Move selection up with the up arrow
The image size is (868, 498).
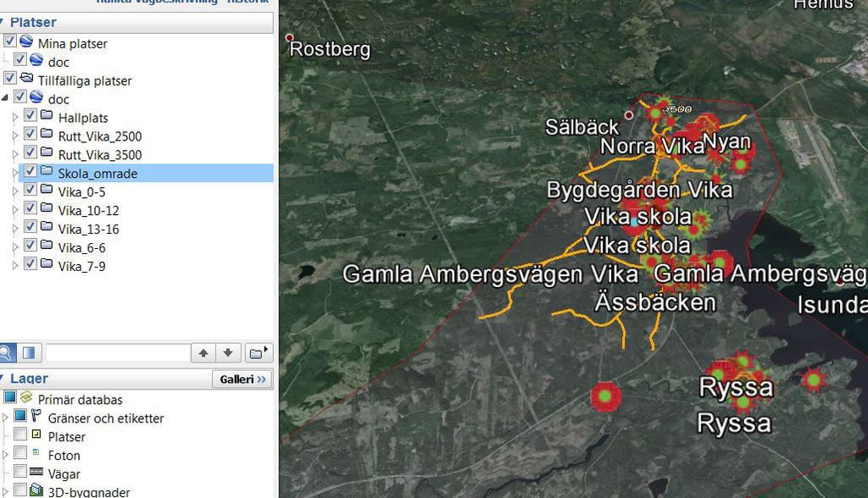click(x=203, y=352)
